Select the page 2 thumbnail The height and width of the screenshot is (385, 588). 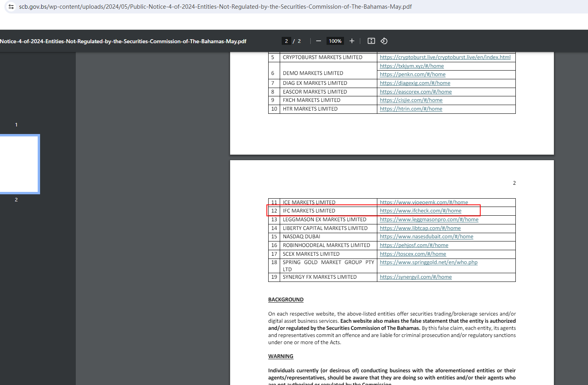tap(19, 164)
